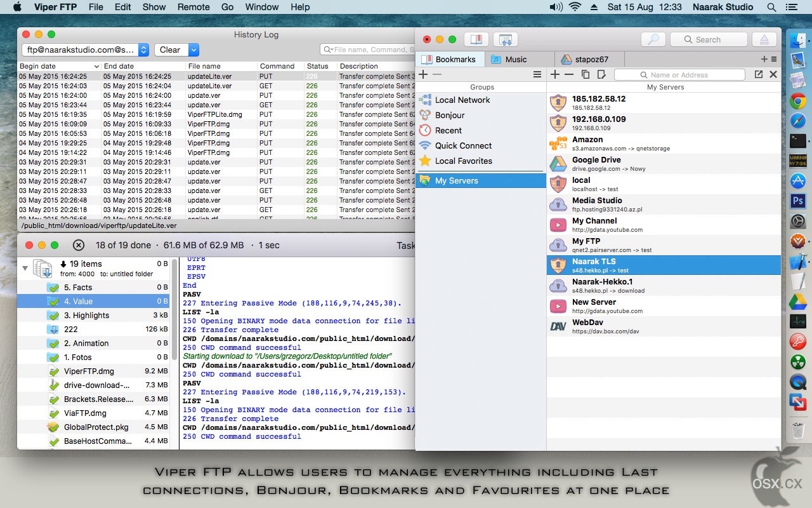Switch to the stapoz67 tab
Viewport: 812px width, 508px height.
point(589,59)
